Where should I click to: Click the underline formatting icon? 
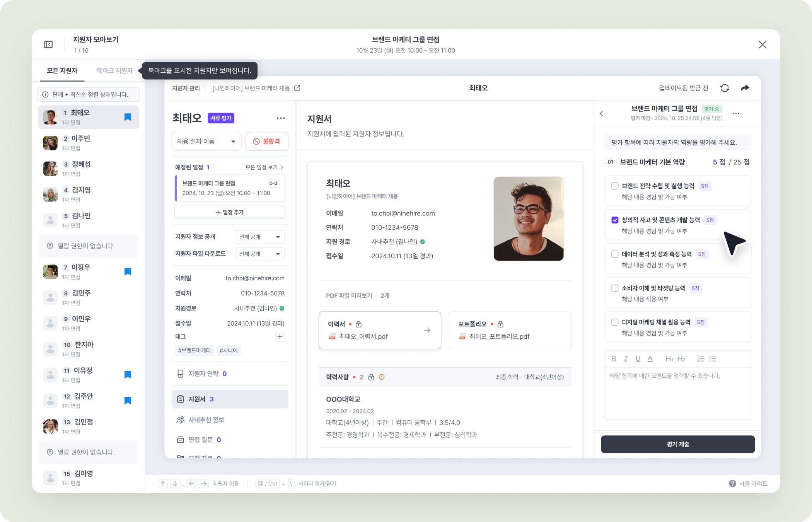tap(638, 359)
